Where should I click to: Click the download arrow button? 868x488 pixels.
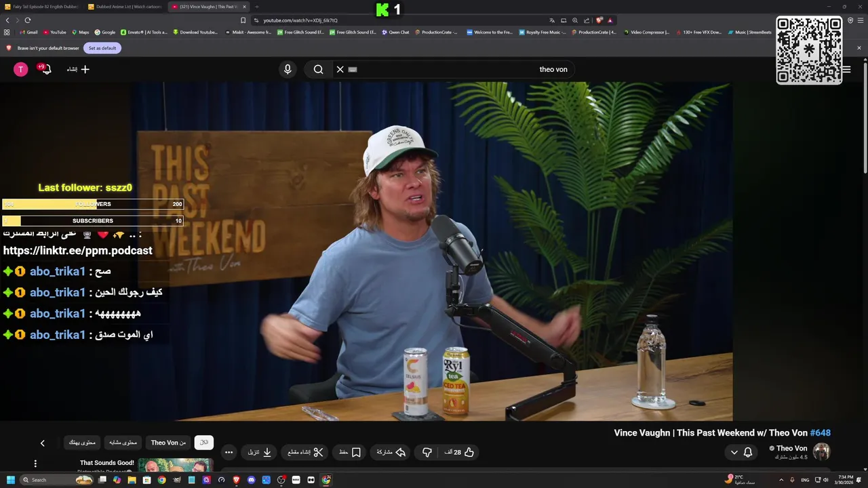coord(260,452)
